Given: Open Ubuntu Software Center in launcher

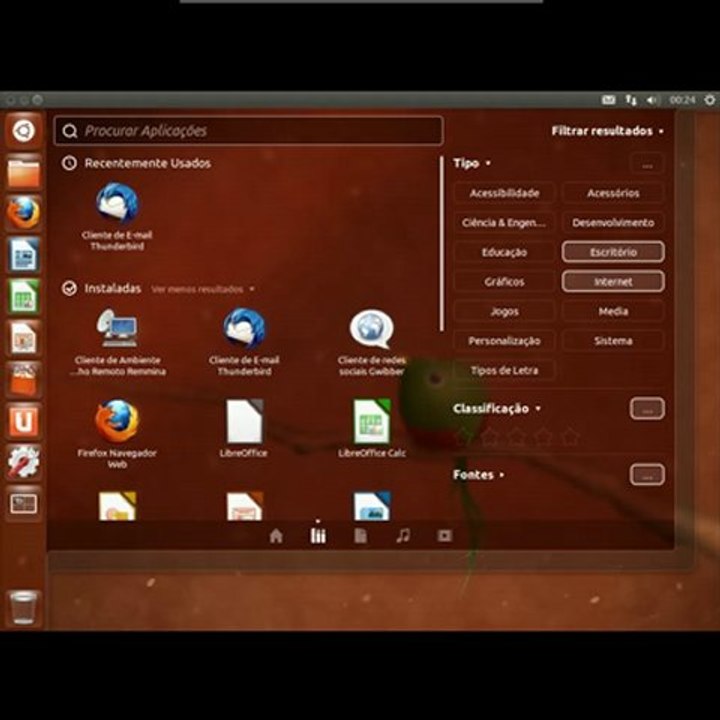Looking at the screenshot, I should [23, 379].
